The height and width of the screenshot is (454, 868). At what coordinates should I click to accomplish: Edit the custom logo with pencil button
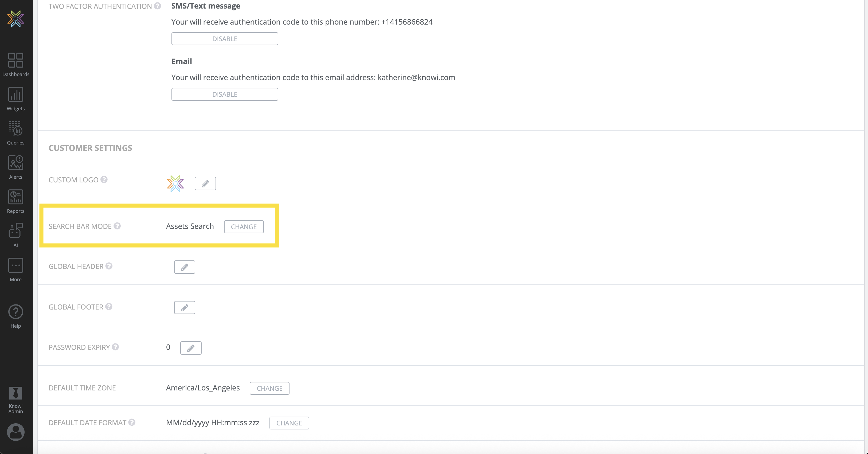[x=205, y=183]
